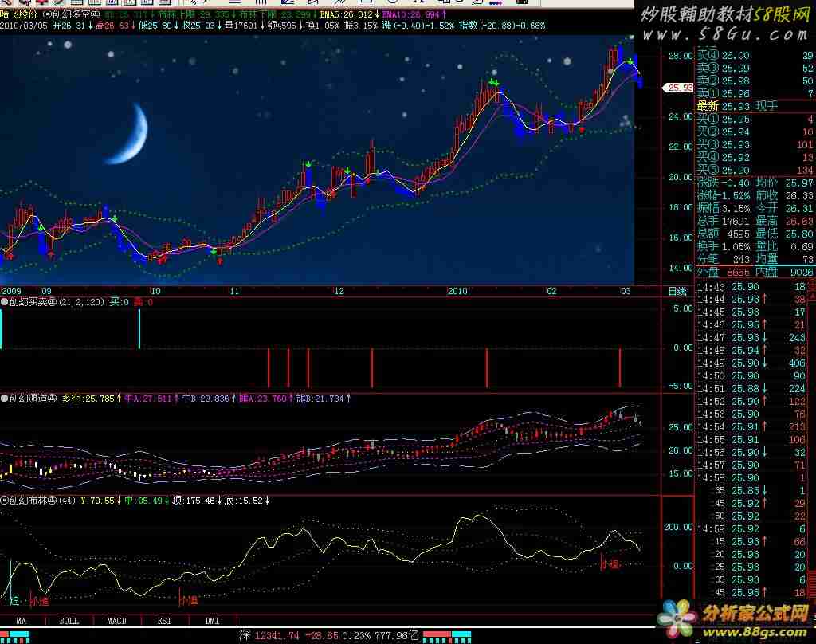Screen dimensions: 816x644
Task: Click the circle icon before 创幻通道
Action: (x=5, y=399)
